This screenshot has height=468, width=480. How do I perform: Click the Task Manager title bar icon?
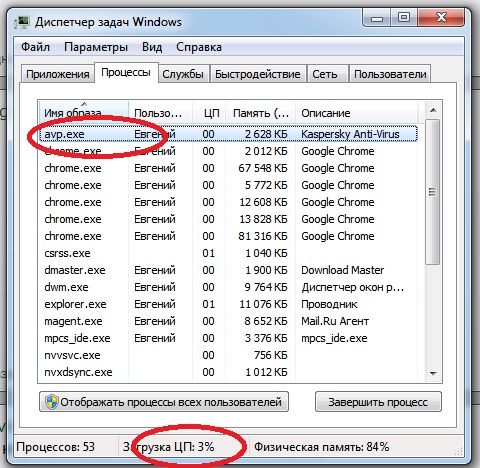coord(22,22)
